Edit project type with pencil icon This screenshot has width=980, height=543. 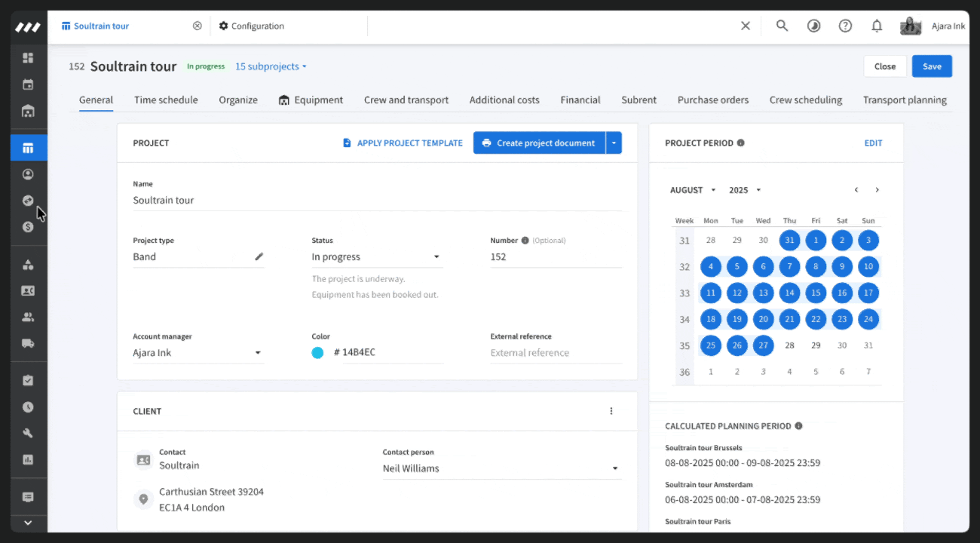259,256
